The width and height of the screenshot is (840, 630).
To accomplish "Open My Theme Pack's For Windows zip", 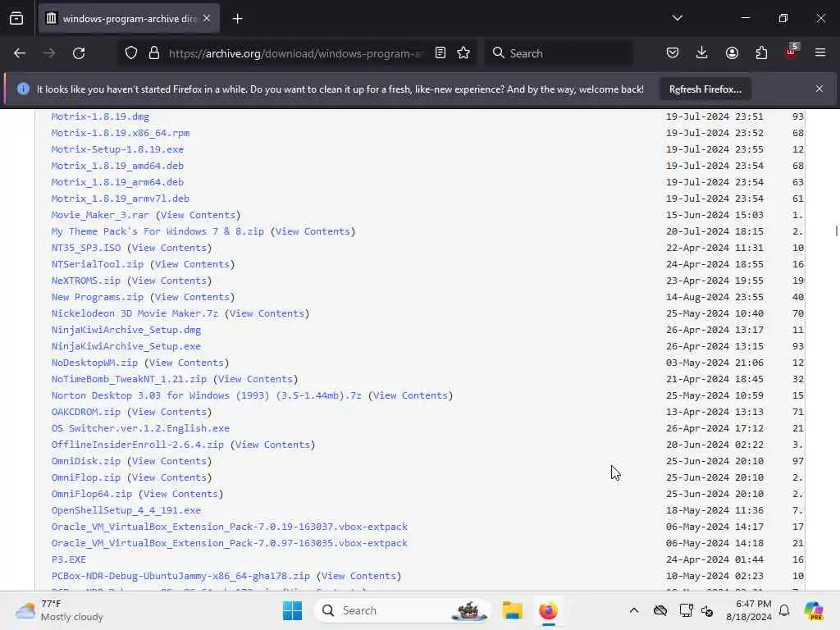I will [x=157, y=231].
